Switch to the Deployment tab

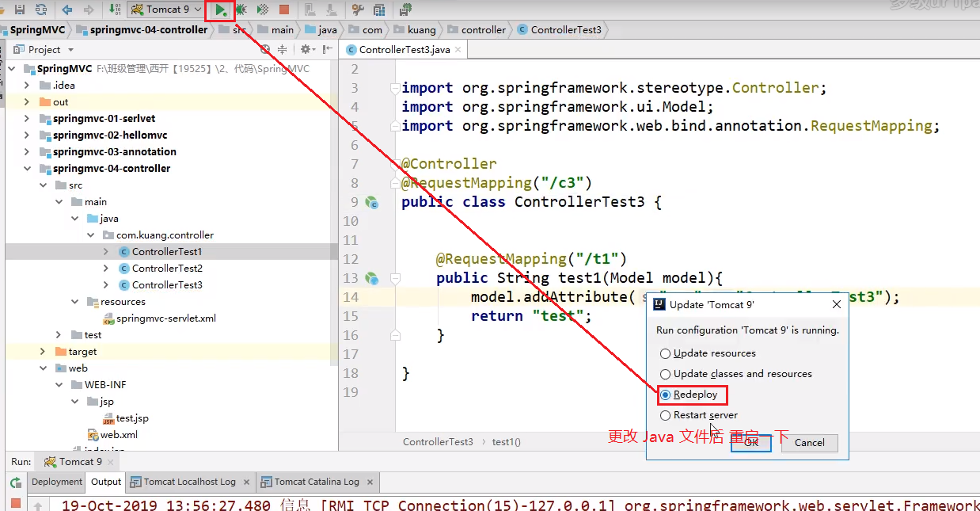pyautogui.click(x=56, y=482)
